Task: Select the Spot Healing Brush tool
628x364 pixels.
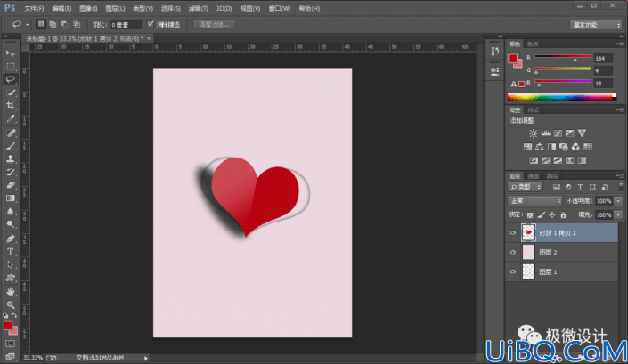Action: coord(11,133)
